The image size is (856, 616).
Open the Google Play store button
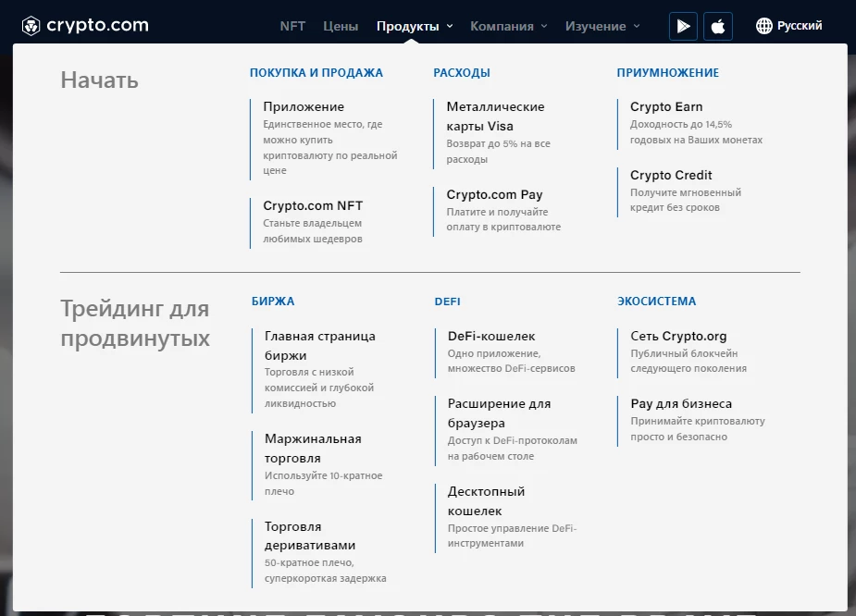[x=683, y=26]
